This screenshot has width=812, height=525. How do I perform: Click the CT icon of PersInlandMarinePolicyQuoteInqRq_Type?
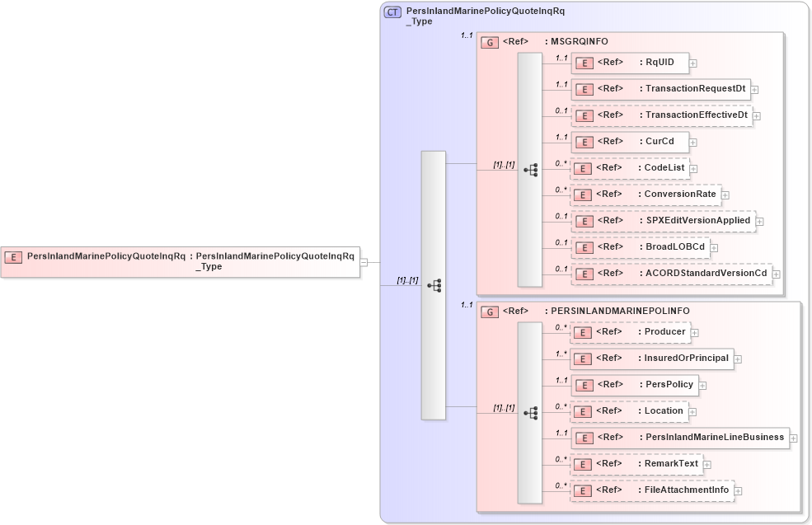(x=392, y=12)
